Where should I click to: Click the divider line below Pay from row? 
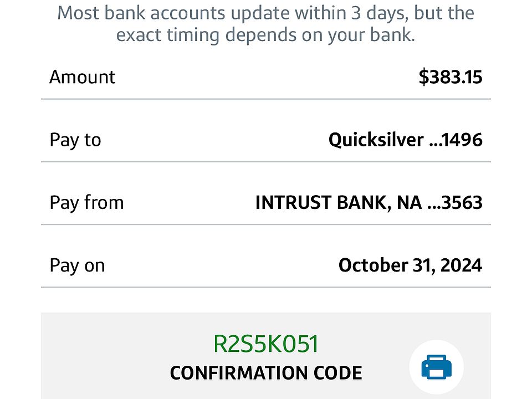266,224
